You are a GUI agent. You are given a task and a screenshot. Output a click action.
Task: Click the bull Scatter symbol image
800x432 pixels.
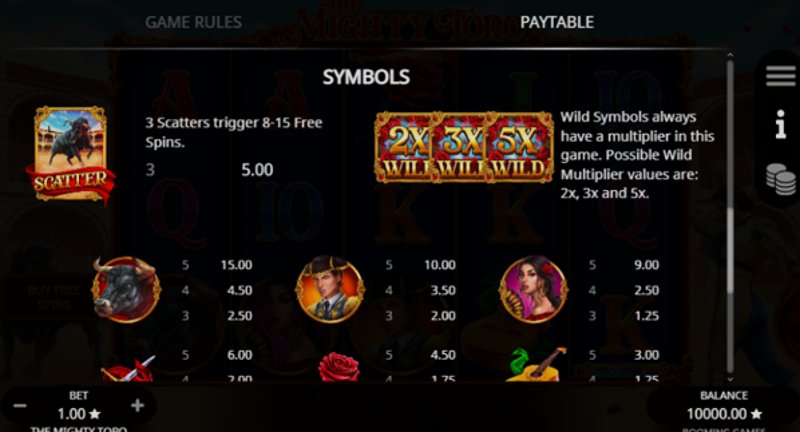pyautogui.click(x=70, y=155)
